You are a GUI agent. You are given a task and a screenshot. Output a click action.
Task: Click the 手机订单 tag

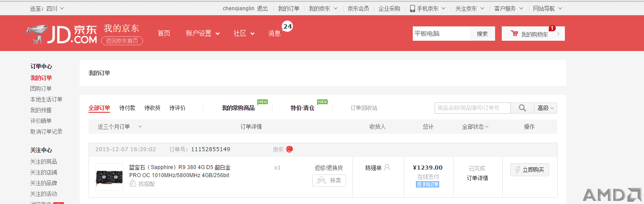click(x=428, y=184)
